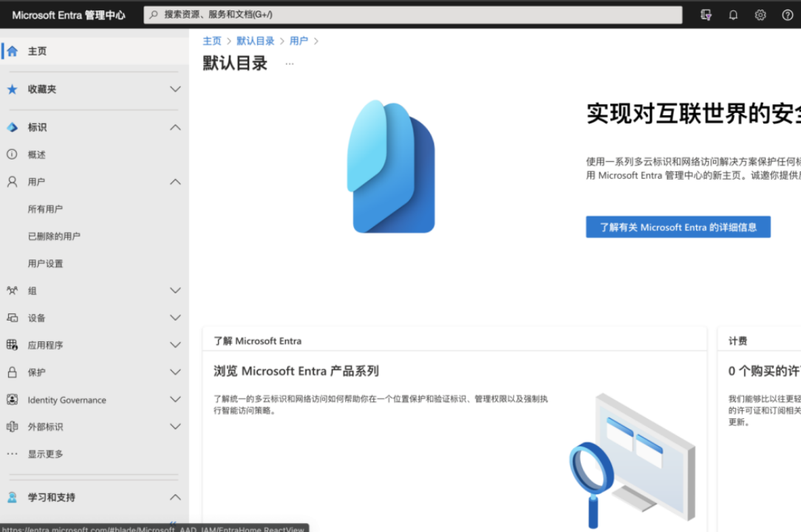Viewport: 801px width, 532px height.
Task: Click the more options ellipsis beside 默认目录 title
Action: tap(290, 64)
